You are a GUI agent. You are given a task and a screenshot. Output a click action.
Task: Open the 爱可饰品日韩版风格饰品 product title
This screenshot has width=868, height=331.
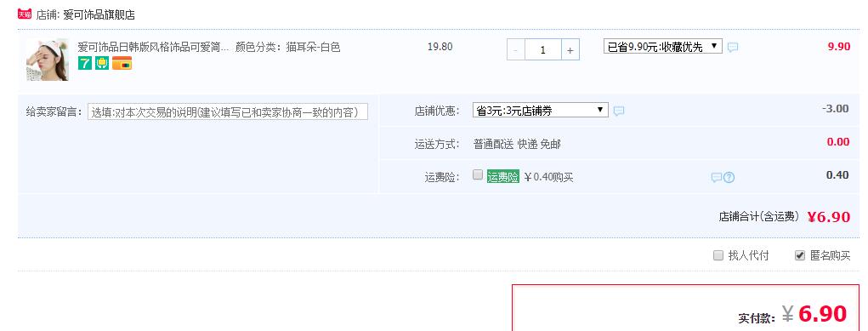coord(153,47)
